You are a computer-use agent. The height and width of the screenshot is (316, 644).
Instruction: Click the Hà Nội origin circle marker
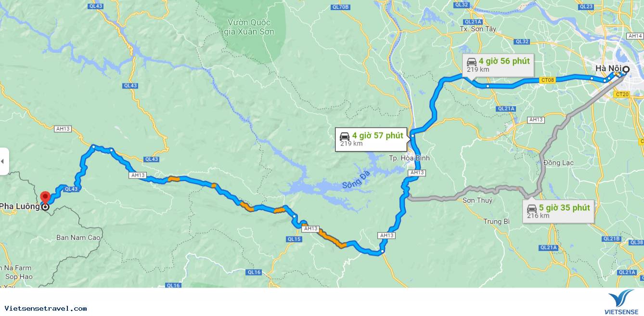point(626,69)
